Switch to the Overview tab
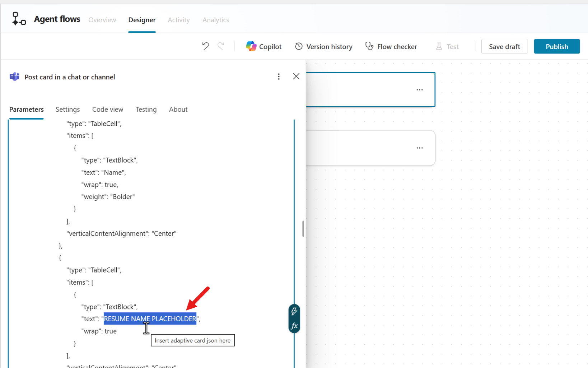This screenshot has width=588, height=368. coord(102,20)
